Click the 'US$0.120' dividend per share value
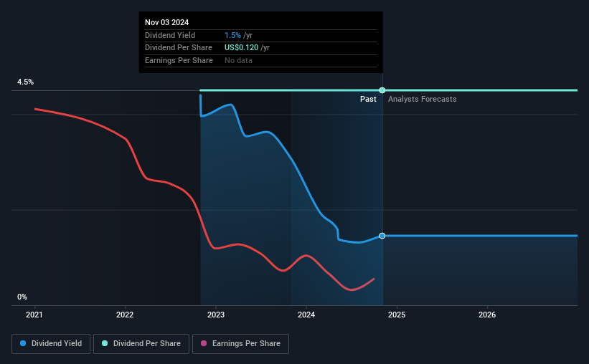 click(x=241, y=48)
